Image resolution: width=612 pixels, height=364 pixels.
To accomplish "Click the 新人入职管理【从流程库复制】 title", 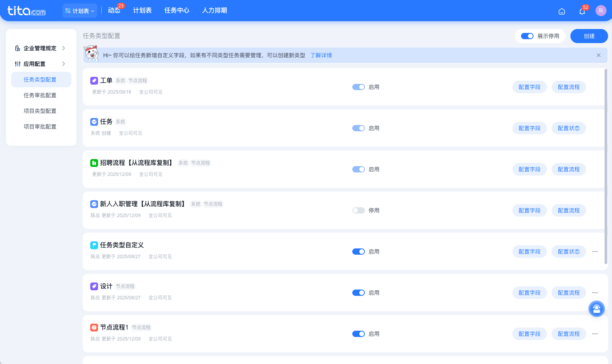I will point(143,204).
